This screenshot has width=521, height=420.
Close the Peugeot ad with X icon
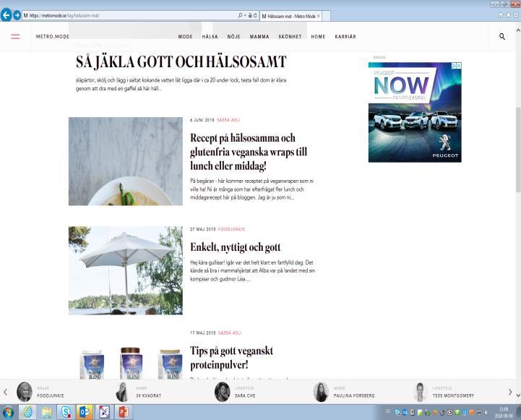point(459,66)
